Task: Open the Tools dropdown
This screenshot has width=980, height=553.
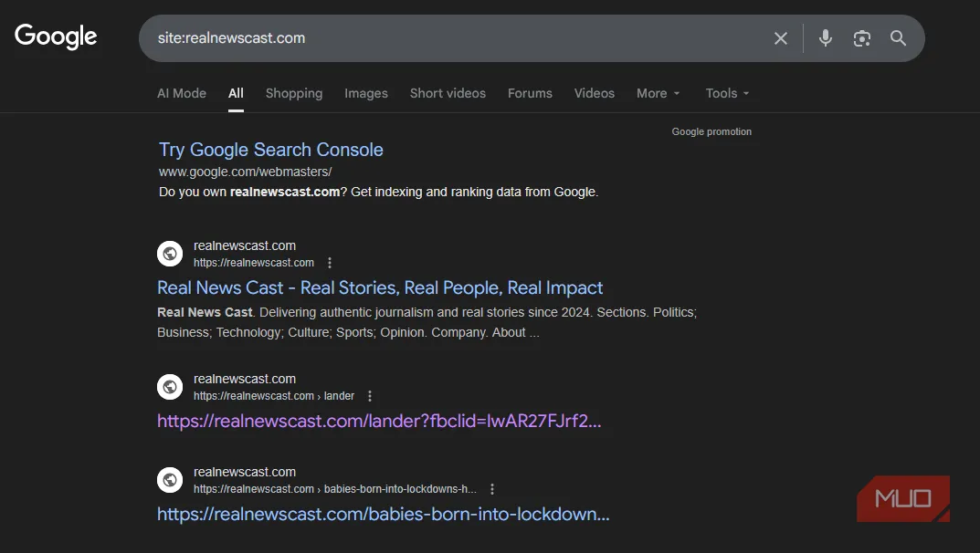Action: [726, 93]
